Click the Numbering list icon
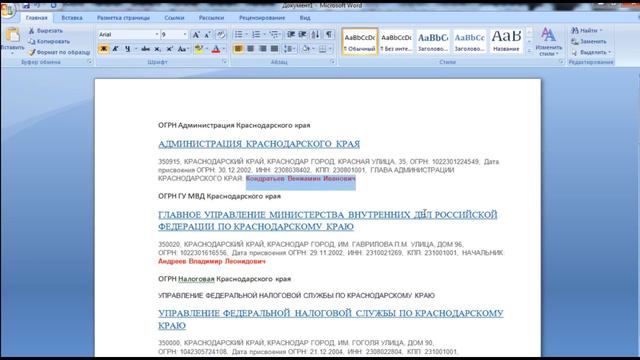 256,34
